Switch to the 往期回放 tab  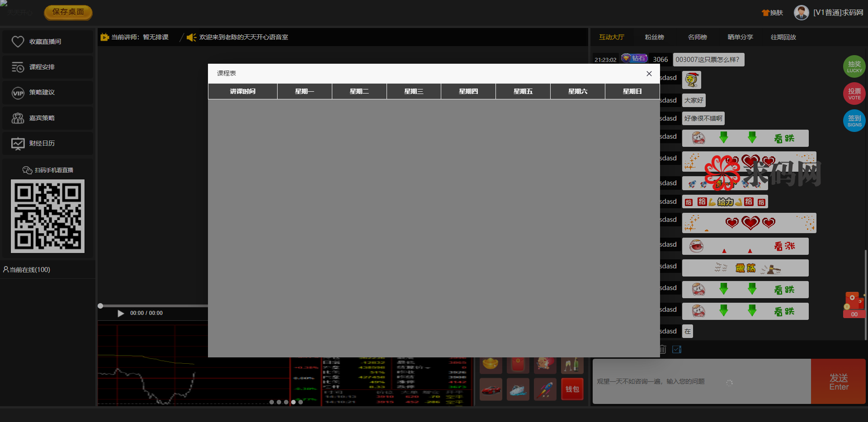(x=783, y=37)
